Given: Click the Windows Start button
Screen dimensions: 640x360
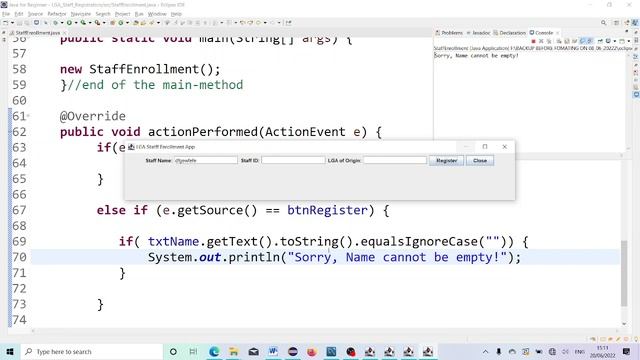Looking at the screenshot, I should [x=10, y=351].
